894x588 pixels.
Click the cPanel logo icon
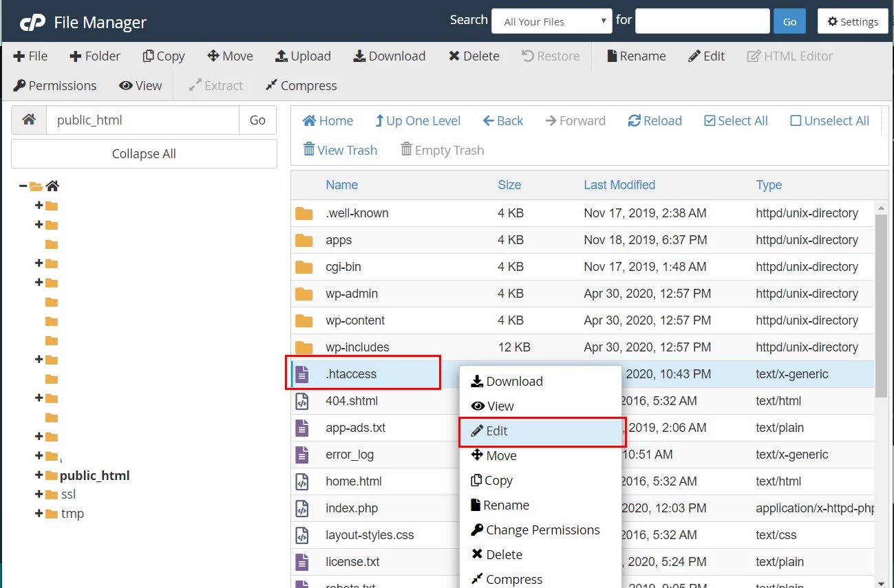click(32, 23)
